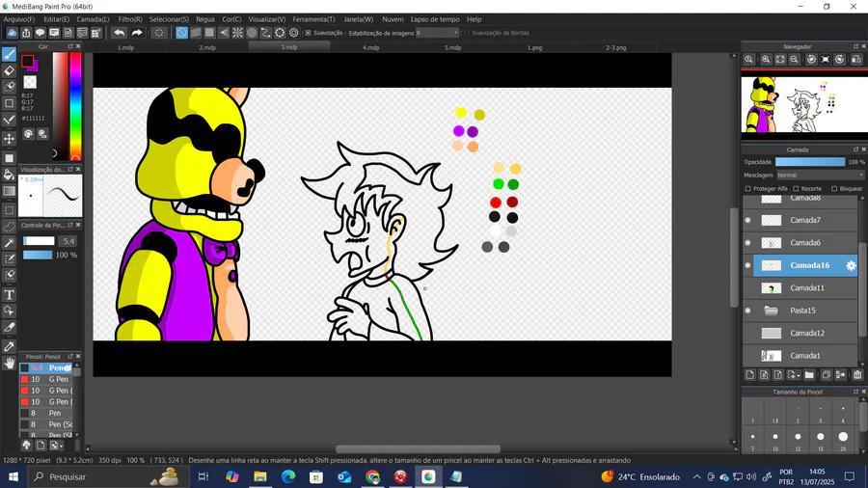Show hidden system tray icons chevron
Viewport: 868px width, 488px height.
[696, 477]
